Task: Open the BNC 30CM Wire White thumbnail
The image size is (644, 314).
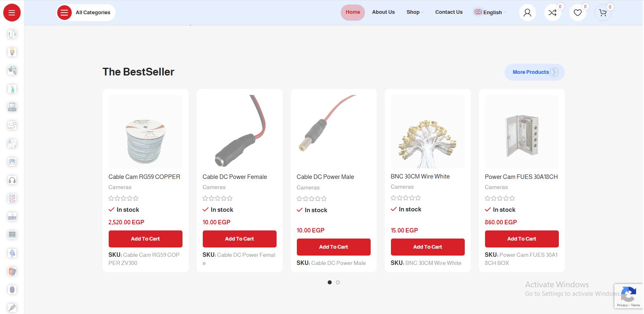Action: pyautogui.click(x=427, y=132)
